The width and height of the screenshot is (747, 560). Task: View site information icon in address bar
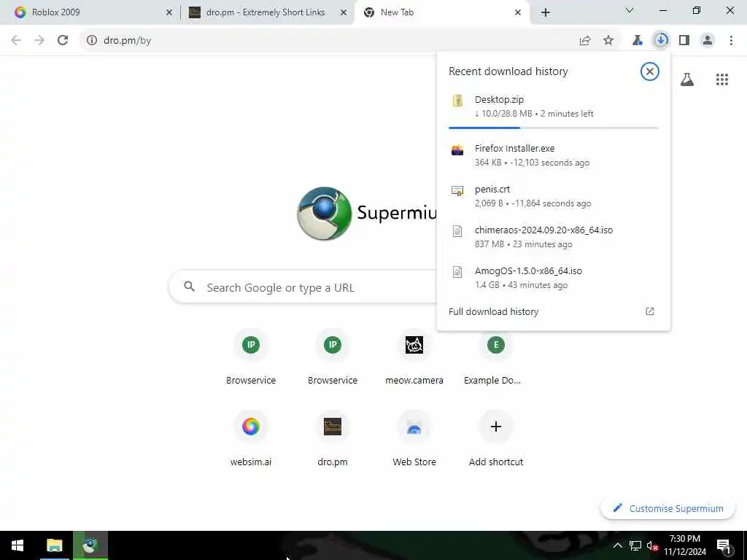(91, 41)
